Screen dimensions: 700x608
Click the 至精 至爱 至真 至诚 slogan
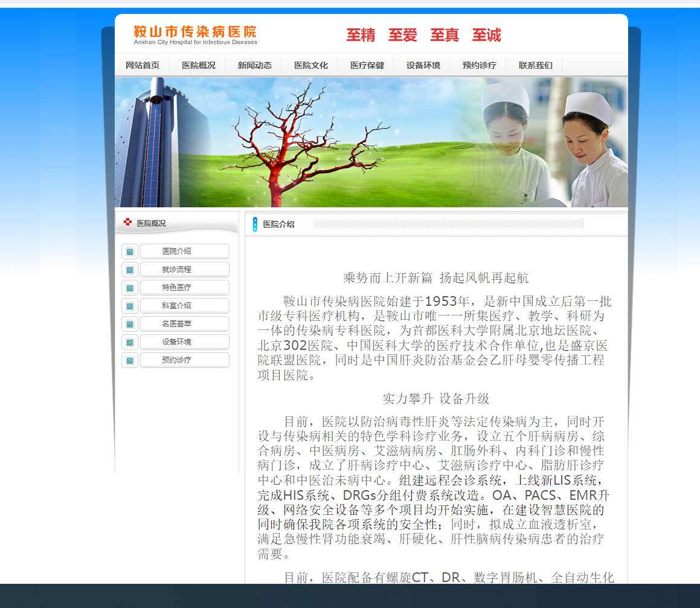(x=423, y=35)
